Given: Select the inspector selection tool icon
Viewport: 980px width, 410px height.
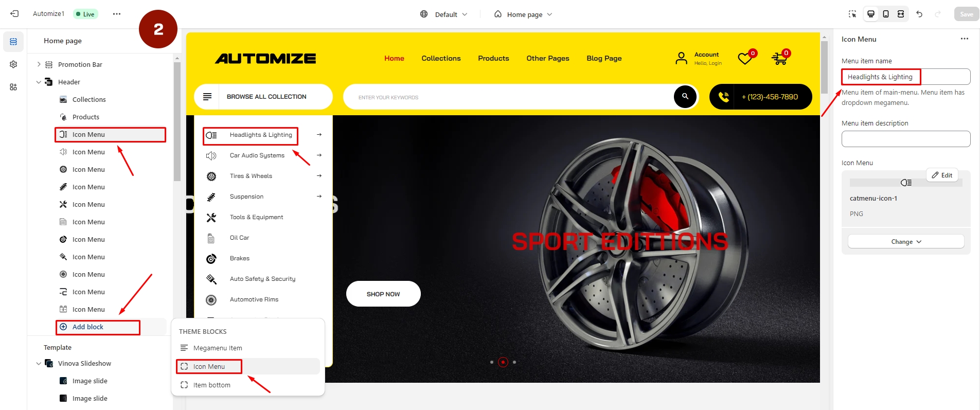Looking at the screenshot, I should [x=852, y=14].
